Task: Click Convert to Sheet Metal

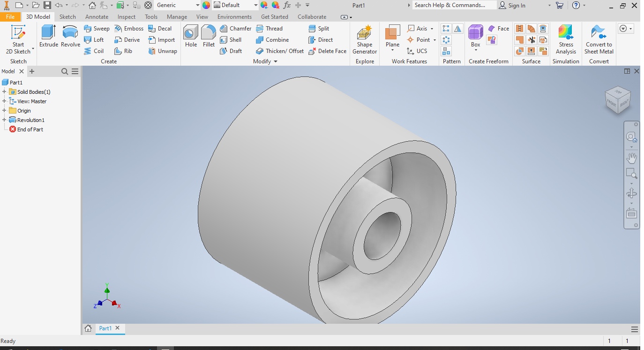Action: coord(599,39)
